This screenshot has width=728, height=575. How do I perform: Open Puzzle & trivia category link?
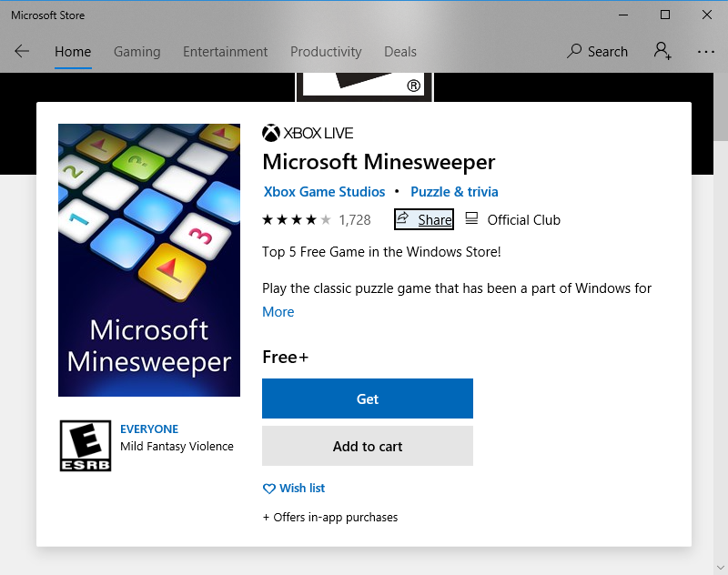tap(454, 192)
